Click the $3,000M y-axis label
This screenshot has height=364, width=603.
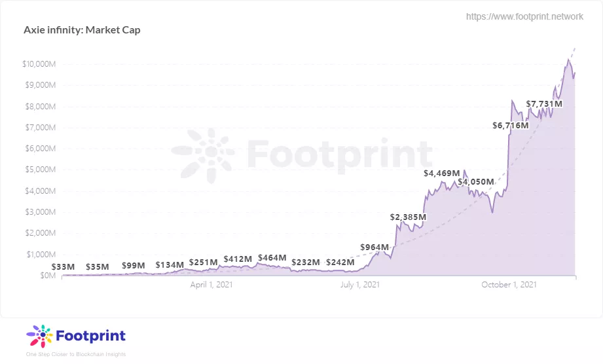tap(41, 212)
